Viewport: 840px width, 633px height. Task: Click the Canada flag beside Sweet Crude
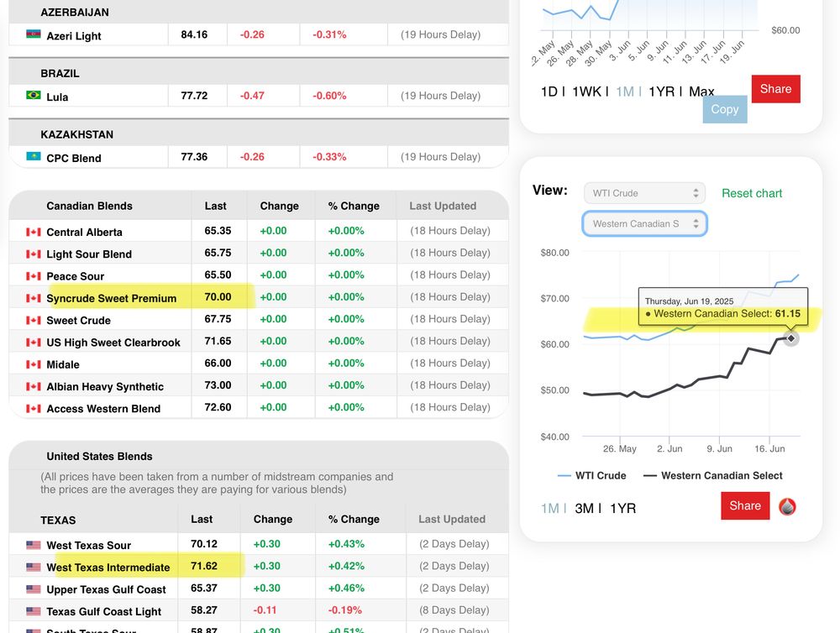[34, 320]
